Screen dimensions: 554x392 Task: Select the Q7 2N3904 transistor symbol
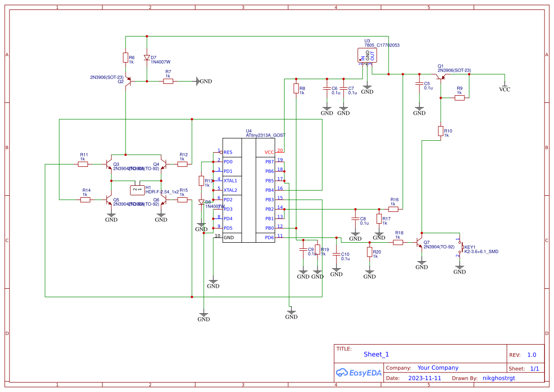click(420, 243)
